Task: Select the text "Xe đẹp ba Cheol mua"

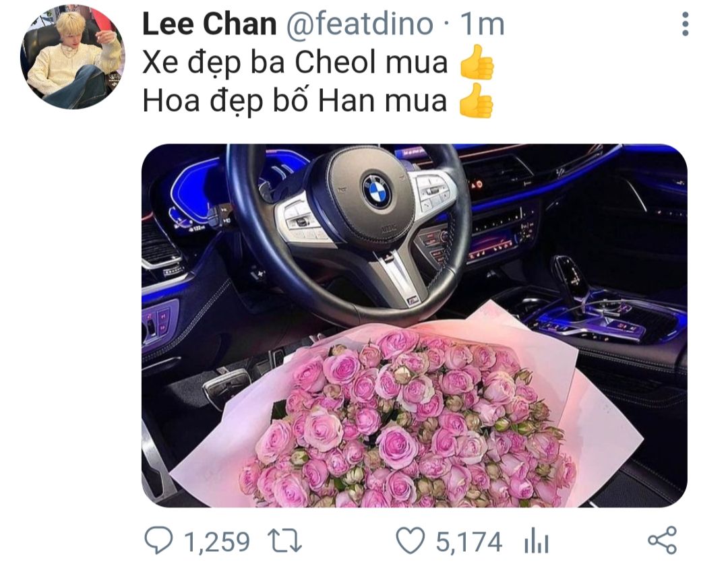Action: tap(295, 63)
